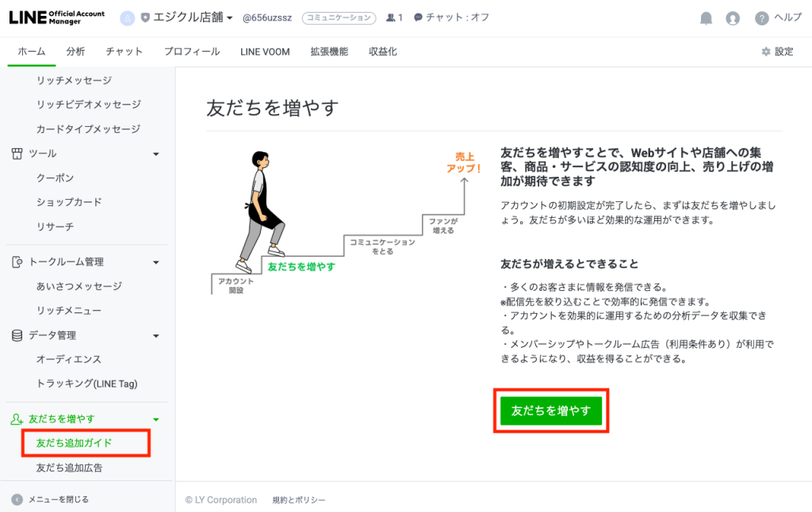Viewport: 812px width, 512px height.
Task: Open the user profile avatar icon
Action: click(x=732, y=19)
